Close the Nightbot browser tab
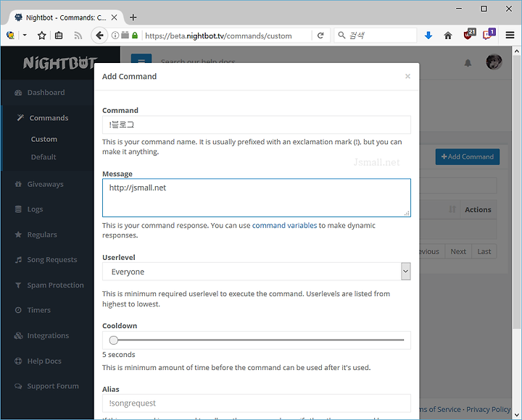Screen dimensions: 522x420 [x=115, y=17]
